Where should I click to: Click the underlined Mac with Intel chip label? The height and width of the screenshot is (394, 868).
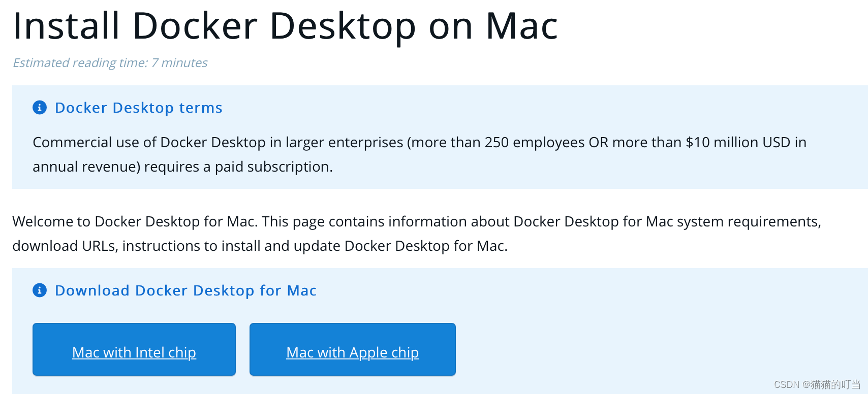pos(134,352)
